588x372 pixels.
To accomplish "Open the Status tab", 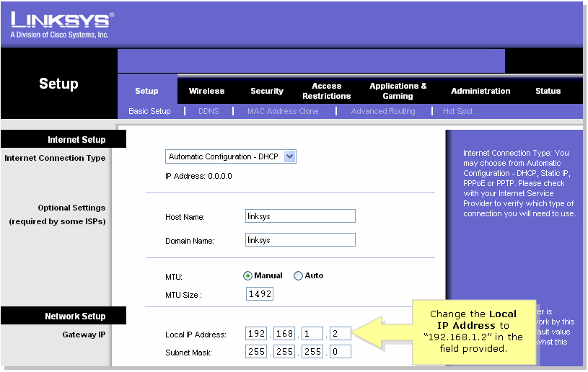I will pos(548,91).
